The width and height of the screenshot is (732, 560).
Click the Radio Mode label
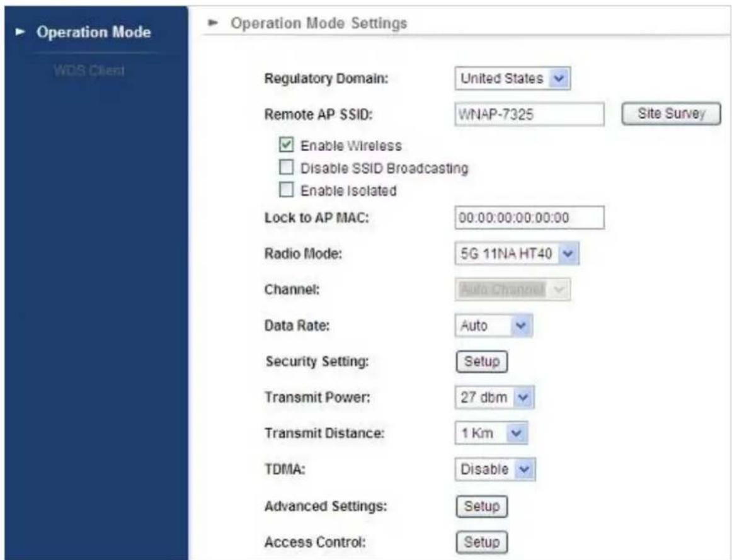[x=303, y=254]
